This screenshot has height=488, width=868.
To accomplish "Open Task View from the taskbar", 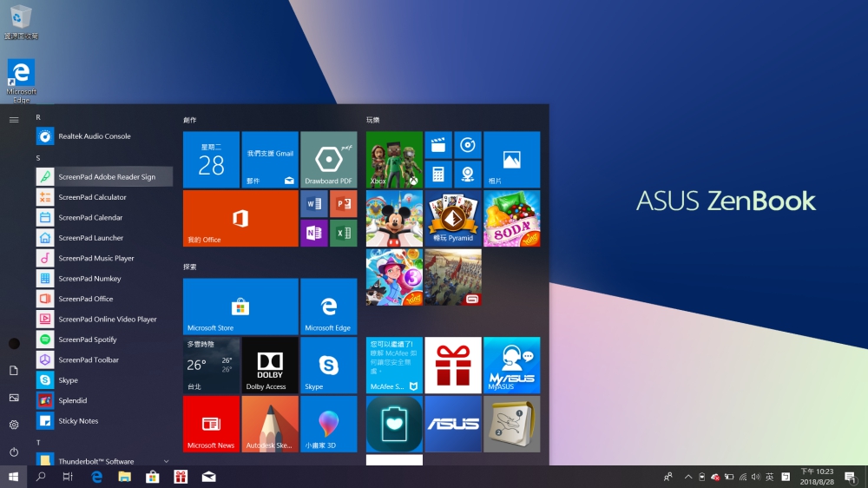I will click(68, 477).
